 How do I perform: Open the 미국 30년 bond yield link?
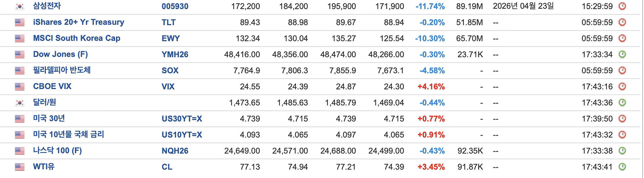[x=49, y=119]
